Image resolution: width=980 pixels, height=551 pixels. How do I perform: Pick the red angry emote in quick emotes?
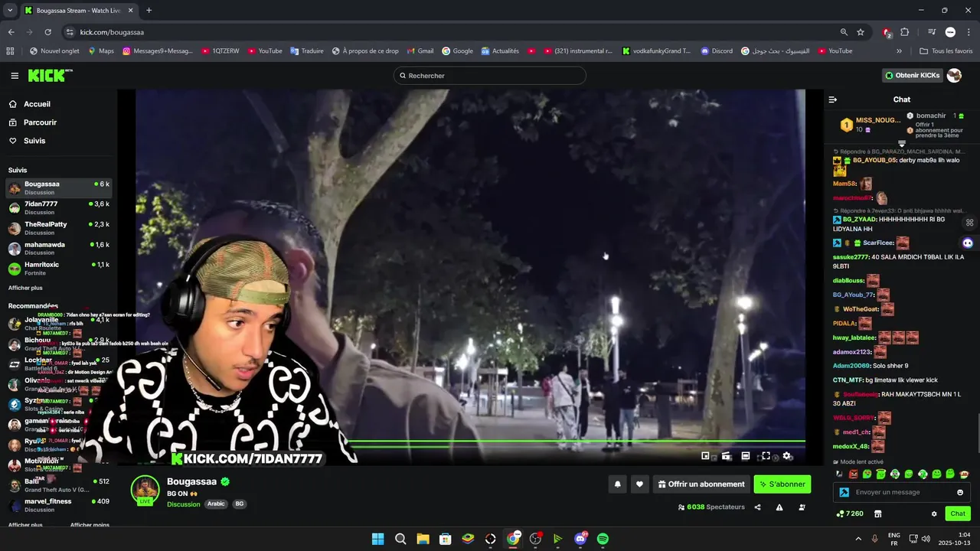[x=853, y=474]
